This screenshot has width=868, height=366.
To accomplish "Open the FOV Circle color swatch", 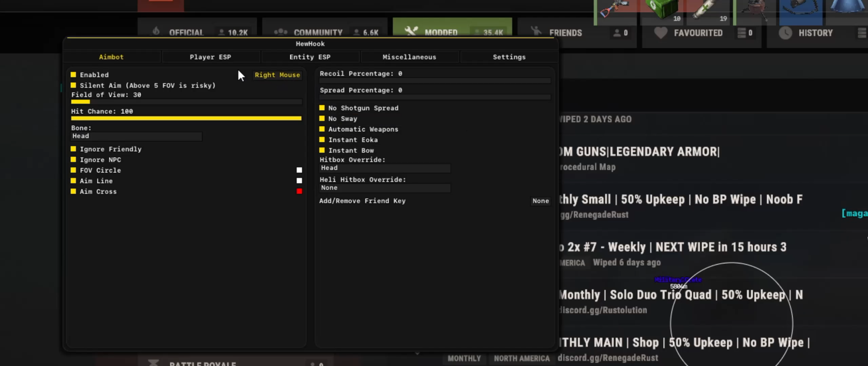I will coord(299,170).
